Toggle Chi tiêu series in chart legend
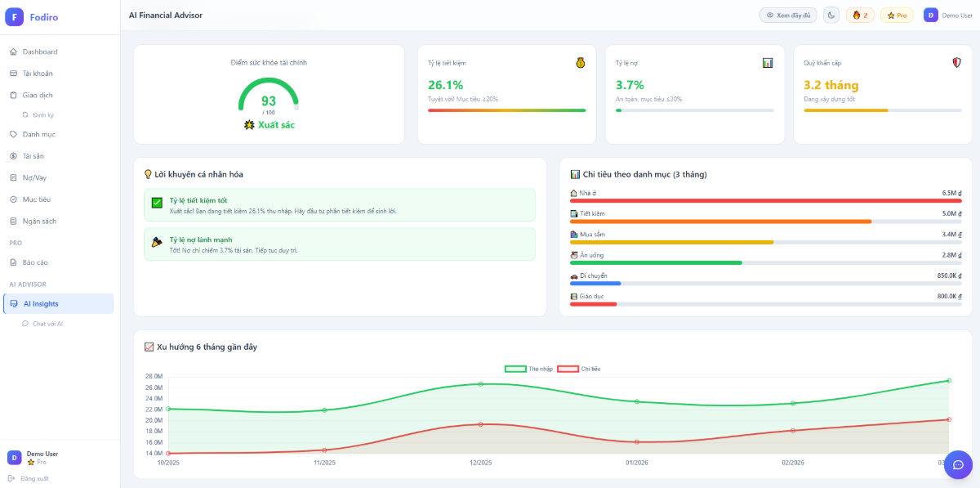Screen dimensions: 980x488 (580, 369)
